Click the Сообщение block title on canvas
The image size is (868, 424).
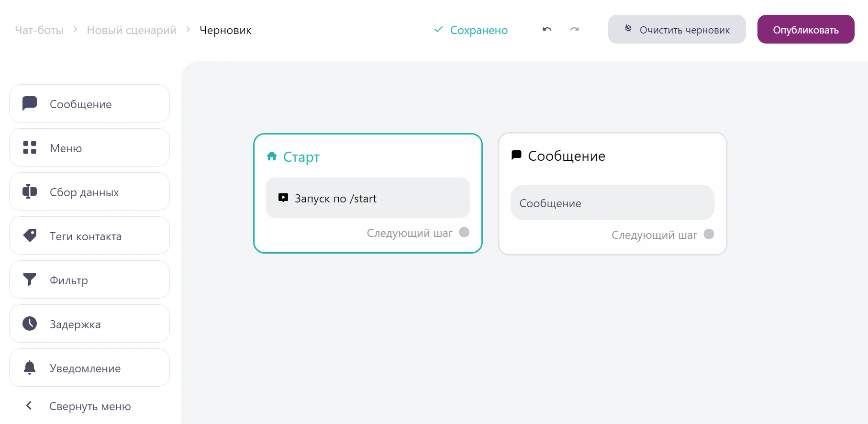567,156
